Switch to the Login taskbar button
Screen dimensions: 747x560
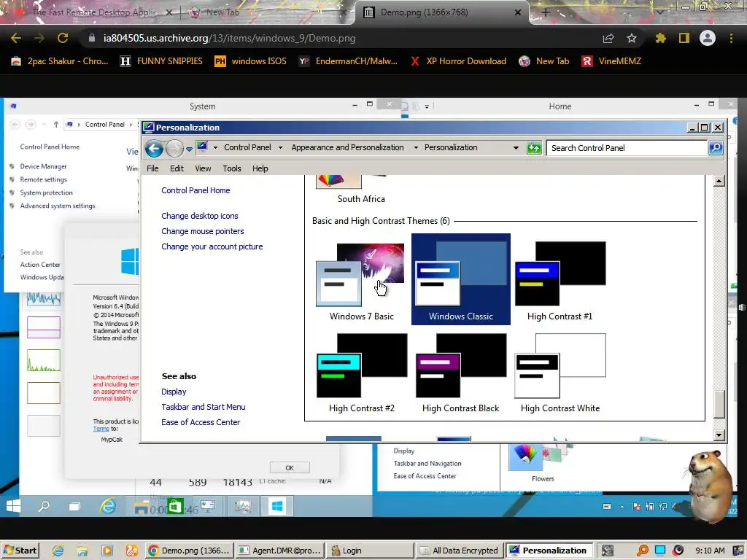pyautogui.click(x=368, y=551)
